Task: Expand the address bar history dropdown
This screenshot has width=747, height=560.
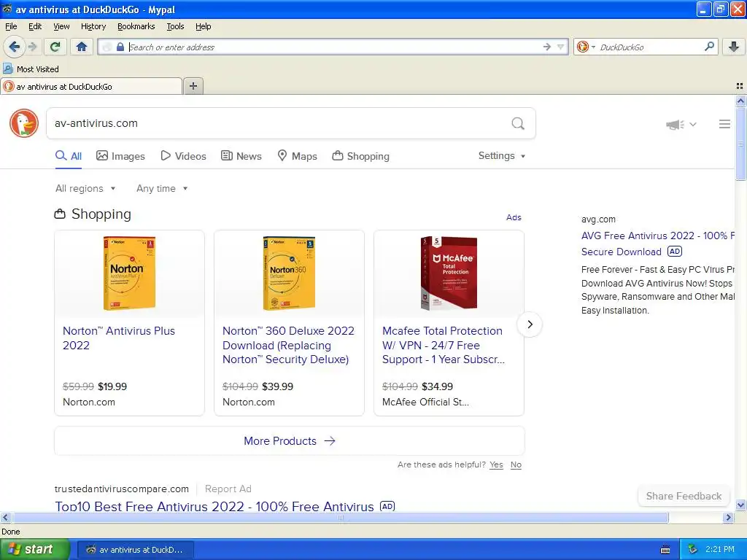Action: pyautogui.click(x=561, y=47)
